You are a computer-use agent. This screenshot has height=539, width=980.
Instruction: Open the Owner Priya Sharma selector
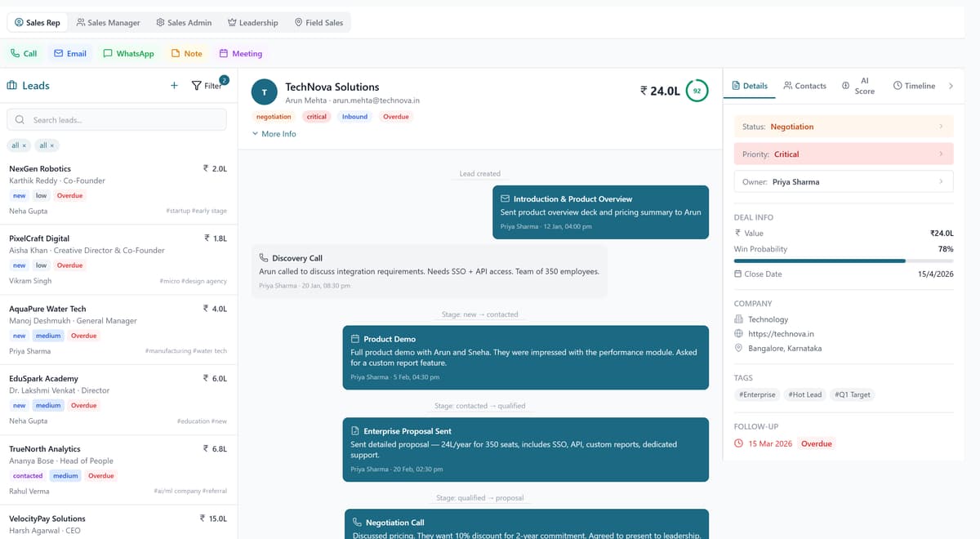click(844, 181)
